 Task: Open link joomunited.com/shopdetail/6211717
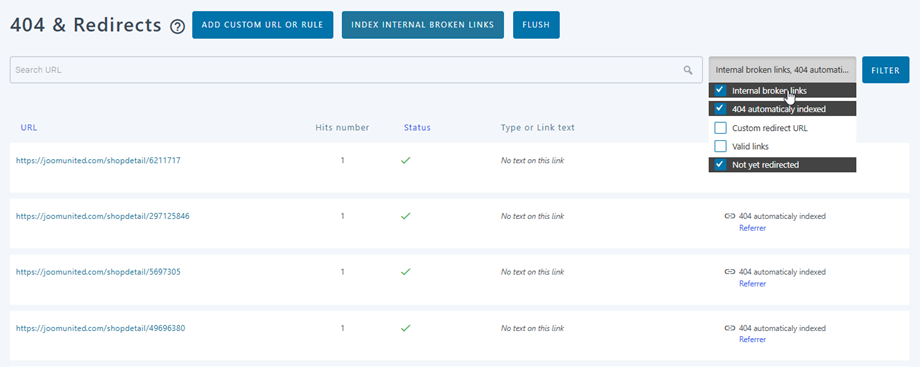[98, 160]
